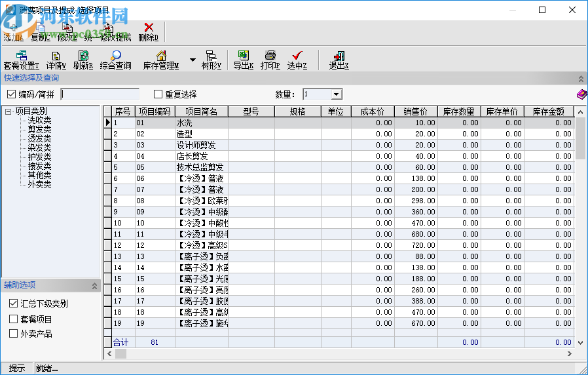Click the vertical scrollbar of the table

point(580,229)
